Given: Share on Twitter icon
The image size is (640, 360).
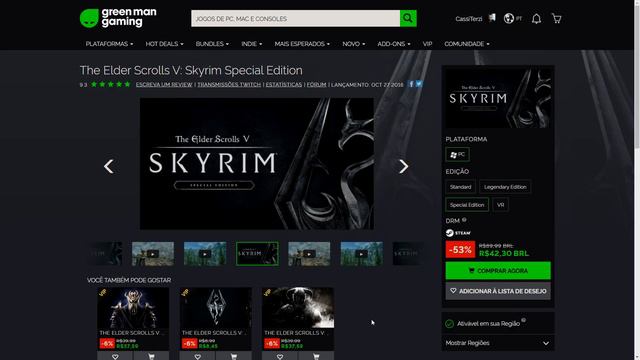Looking at the screenshot, I should [x=419, y=84].
